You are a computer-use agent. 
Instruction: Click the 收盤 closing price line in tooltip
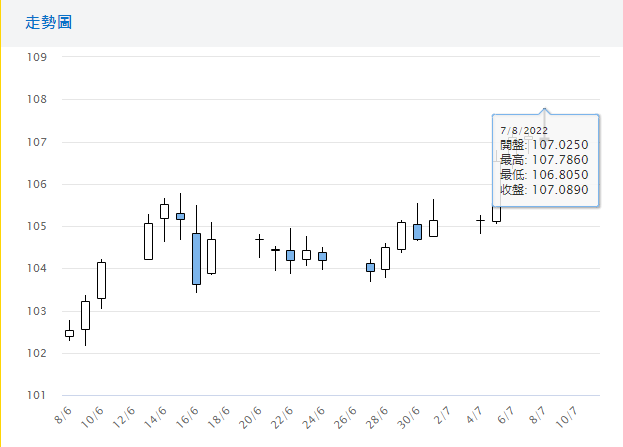tap(544, 190)
